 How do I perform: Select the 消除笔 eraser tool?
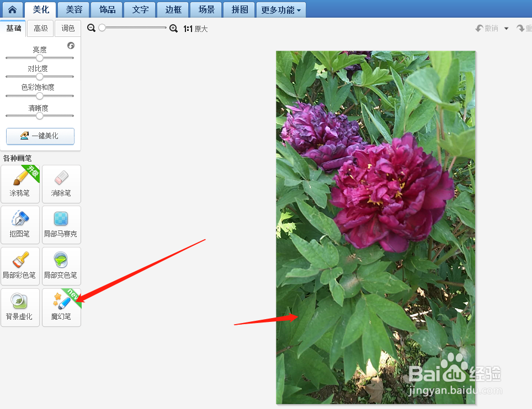point(61,184)
